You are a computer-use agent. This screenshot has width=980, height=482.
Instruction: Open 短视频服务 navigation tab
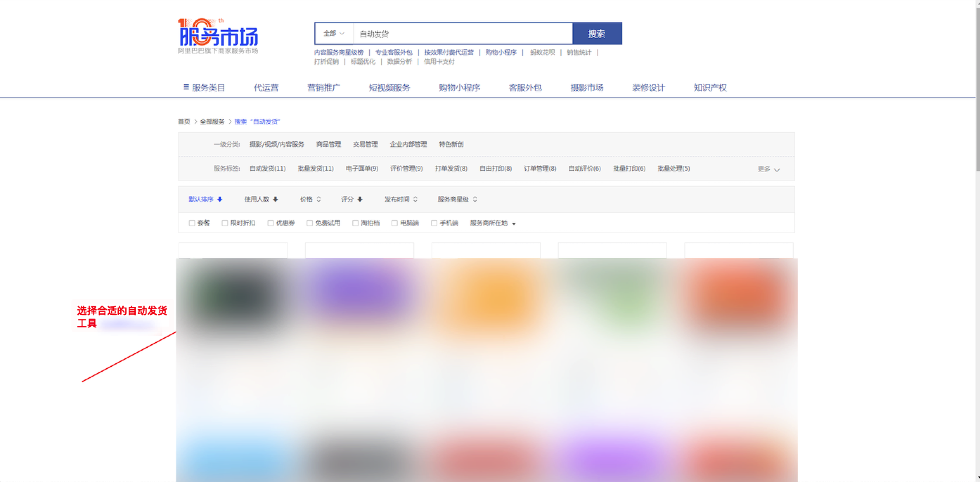point(389,88)
